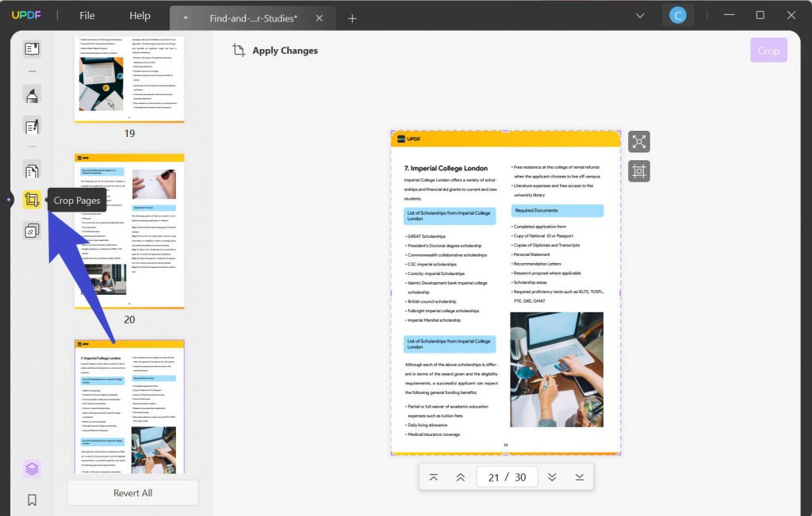Open the layers panel icon
812x516 pixels.
(32, 469)
